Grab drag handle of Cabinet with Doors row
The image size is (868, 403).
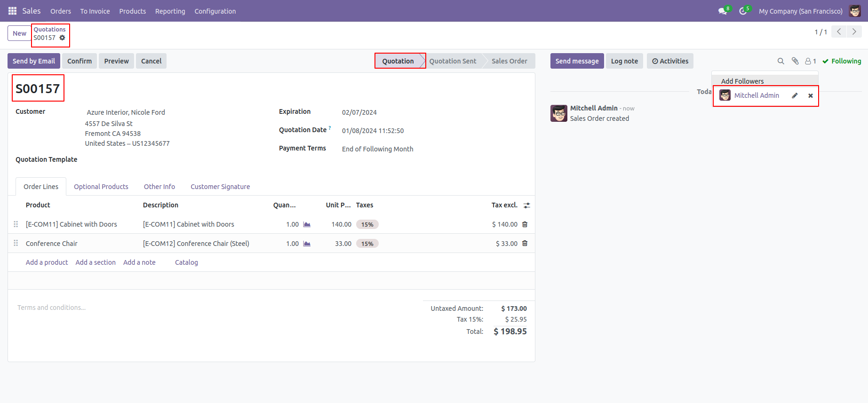tap(16, 224)
